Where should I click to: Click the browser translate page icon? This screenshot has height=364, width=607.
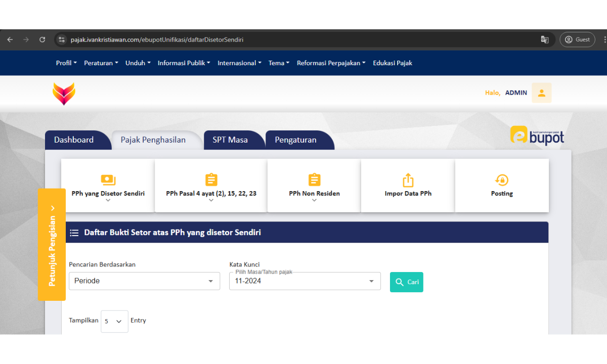point(545,39)
